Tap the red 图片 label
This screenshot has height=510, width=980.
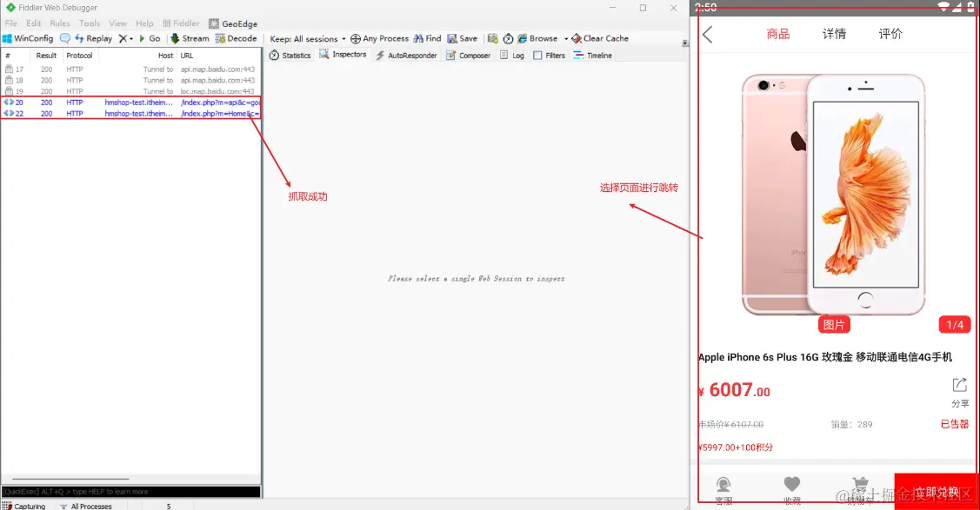[834, 325]
